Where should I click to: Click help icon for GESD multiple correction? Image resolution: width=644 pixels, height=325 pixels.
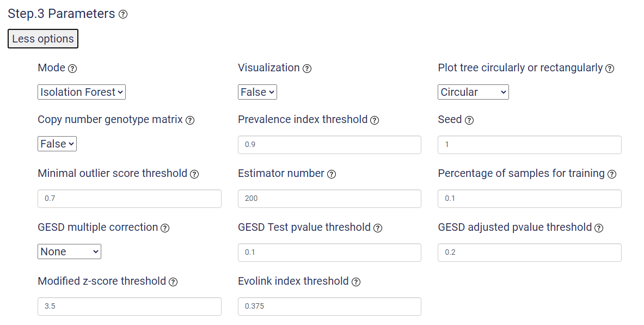165,228
